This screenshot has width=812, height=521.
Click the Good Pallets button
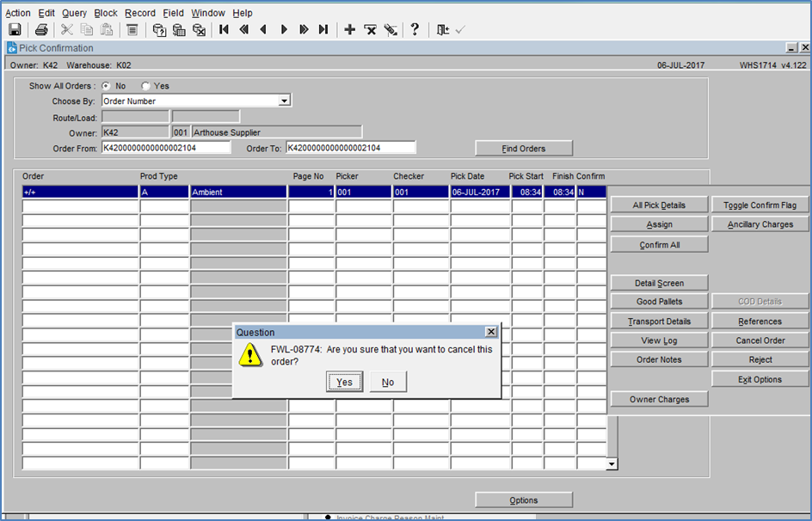659,301
